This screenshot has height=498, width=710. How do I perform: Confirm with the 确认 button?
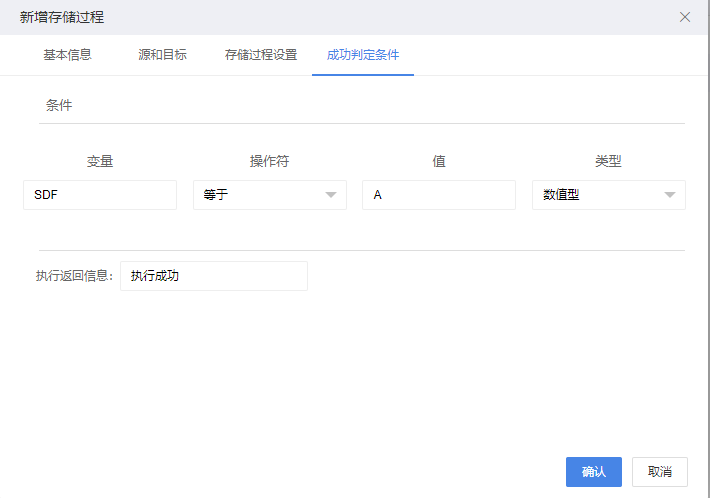pos(594,472)
